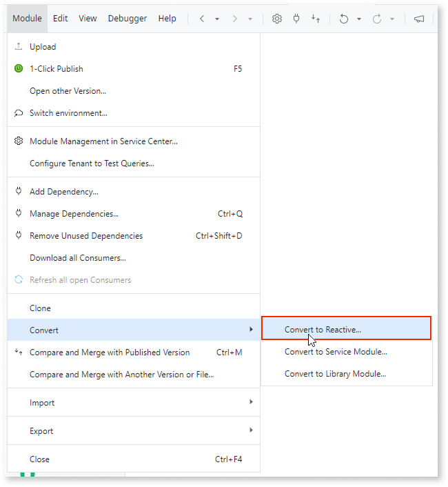The image size is (448, 487).
Task: Select Configure Tenant to Test Queries...
Action: [134, 163]
